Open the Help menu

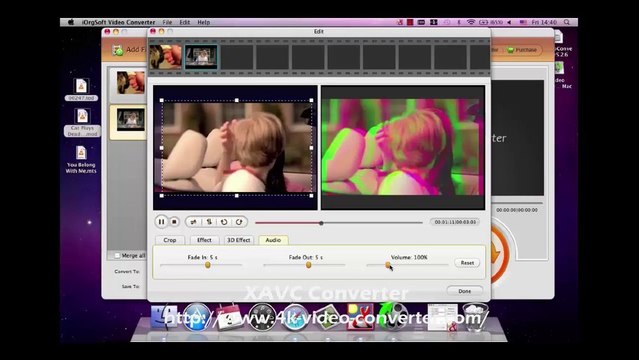[203, 22]
